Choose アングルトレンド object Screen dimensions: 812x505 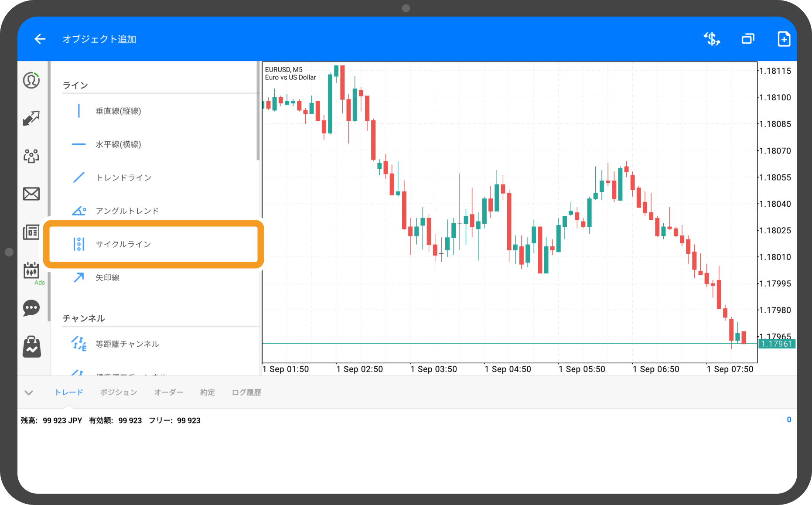click(x=127, y=211)
